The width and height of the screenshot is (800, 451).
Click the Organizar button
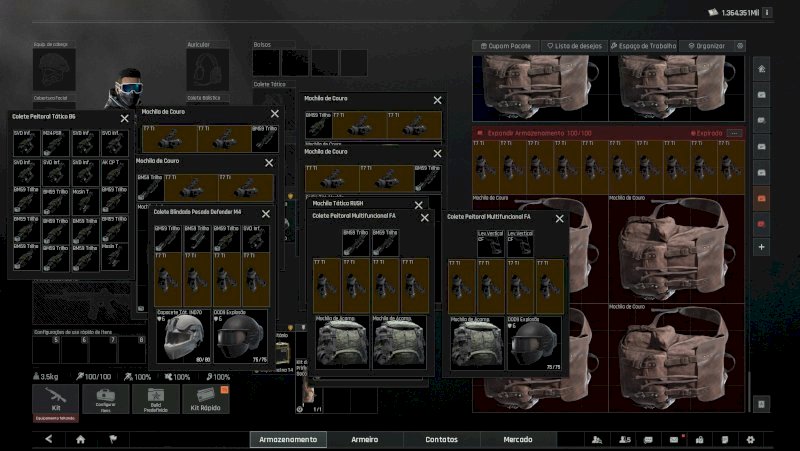click(707, 46)
